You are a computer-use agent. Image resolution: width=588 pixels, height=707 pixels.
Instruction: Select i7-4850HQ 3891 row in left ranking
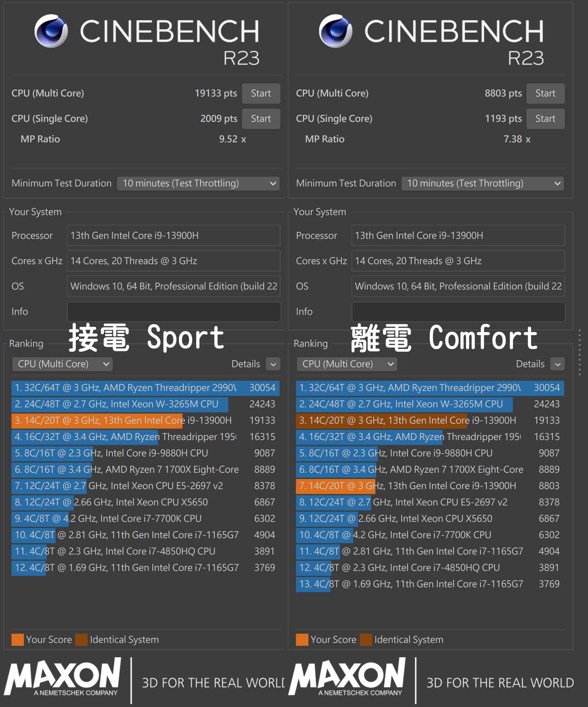pyautogui.click(x=146, y=552)
